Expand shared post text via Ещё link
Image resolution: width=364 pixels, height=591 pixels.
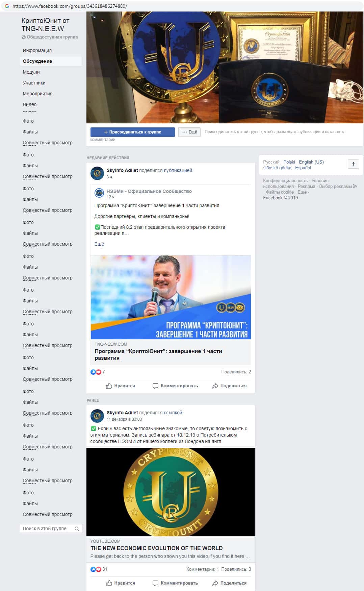click(x=99, y=244)
